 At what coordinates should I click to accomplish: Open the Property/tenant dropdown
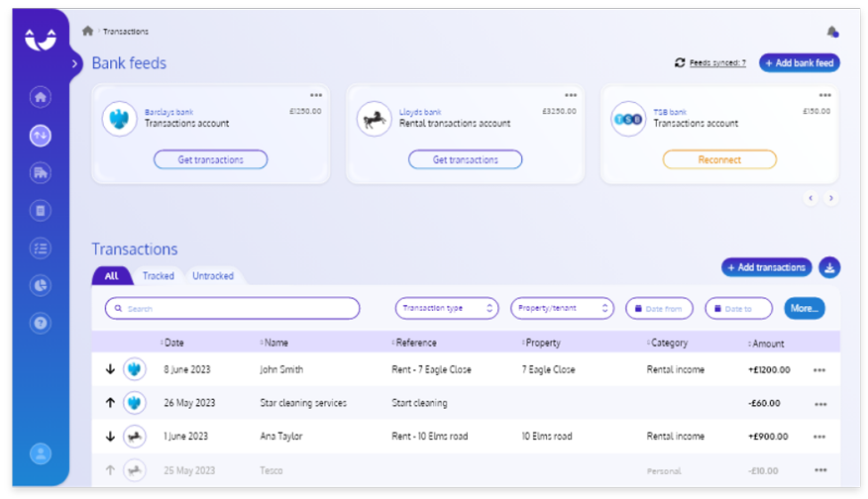pos(562,309)
